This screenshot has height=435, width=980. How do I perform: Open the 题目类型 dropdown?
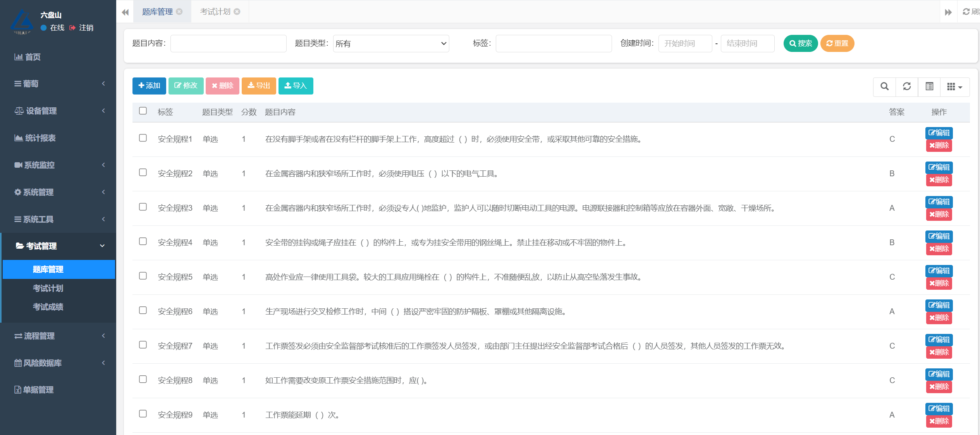391,43
